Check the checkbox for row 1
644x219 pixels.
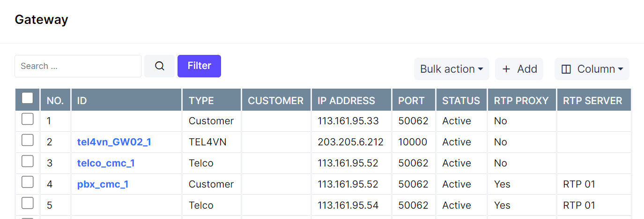coord(28,119)
